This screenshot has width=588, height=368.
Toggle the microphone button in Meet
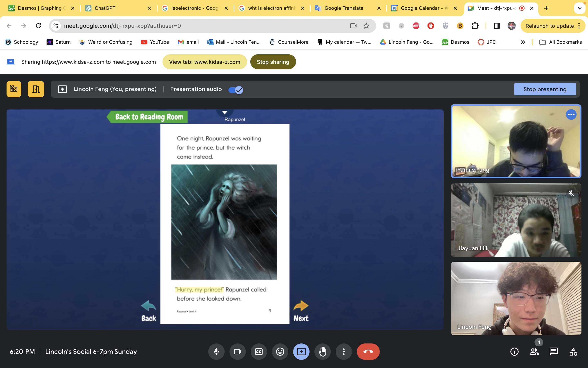point(216,351)
